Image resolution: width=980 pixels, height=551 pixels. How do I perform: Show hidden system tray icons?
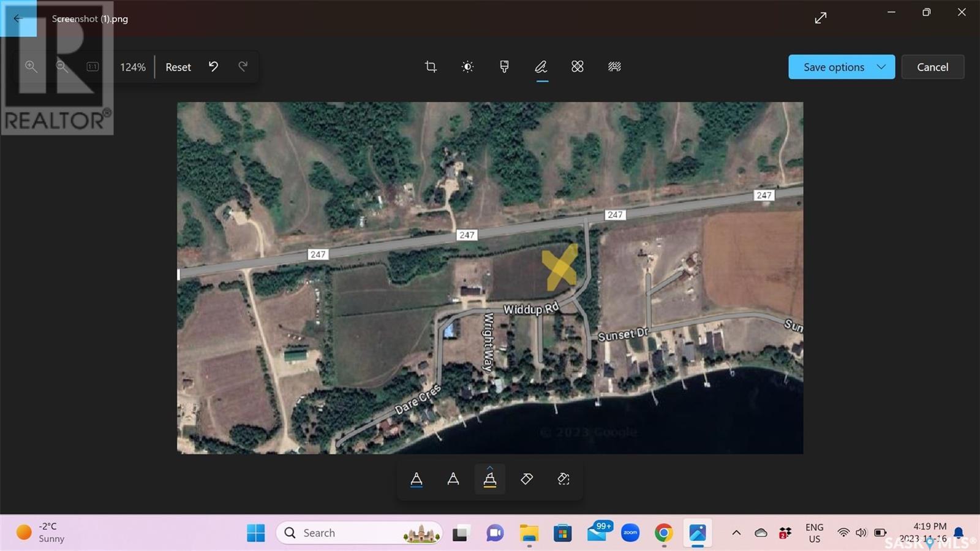[x=736, y=533]
